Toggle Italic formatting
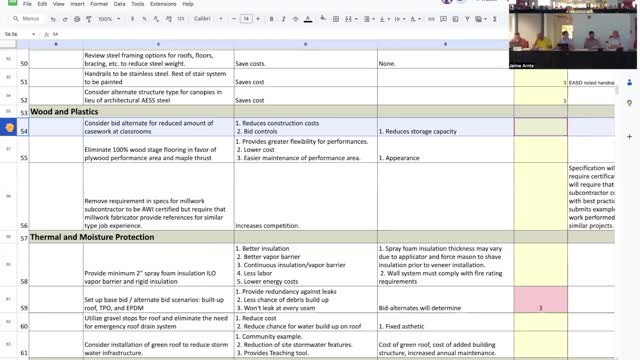 (283, 19)
